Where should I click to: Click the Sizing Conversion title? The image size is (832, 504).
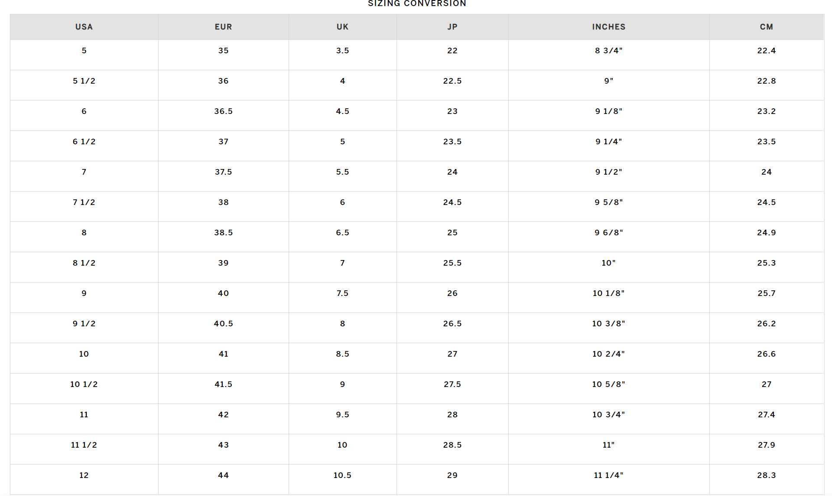(x=417, y=4)
